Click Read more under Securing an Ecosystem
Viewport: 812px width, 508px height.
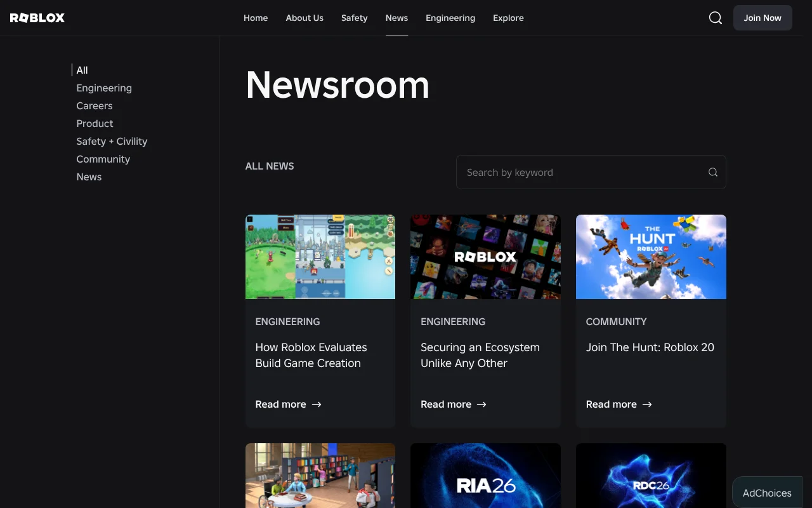pyautogui.click(x=446, y=404)
